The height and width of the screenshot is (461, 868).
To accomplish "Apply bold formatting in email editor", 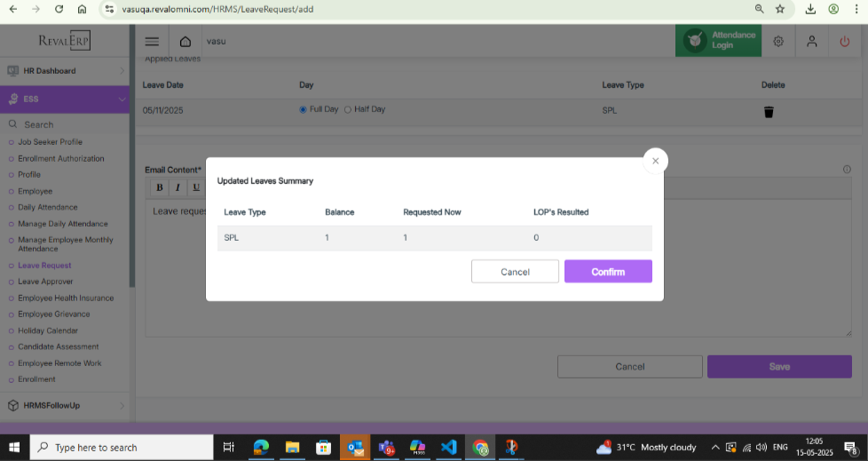I will 160,187.
